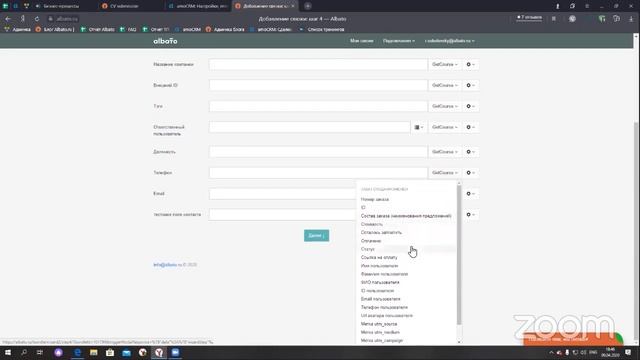Select Ссылка на оплату option

tap(379, 258)
